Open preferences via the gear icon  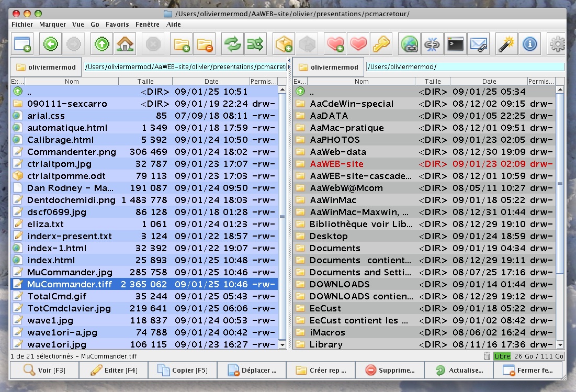pyautogui.click(x=558, y=44)
